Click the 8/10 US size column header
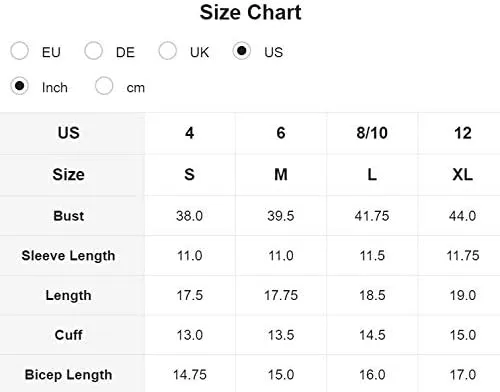 pos(372,133)
